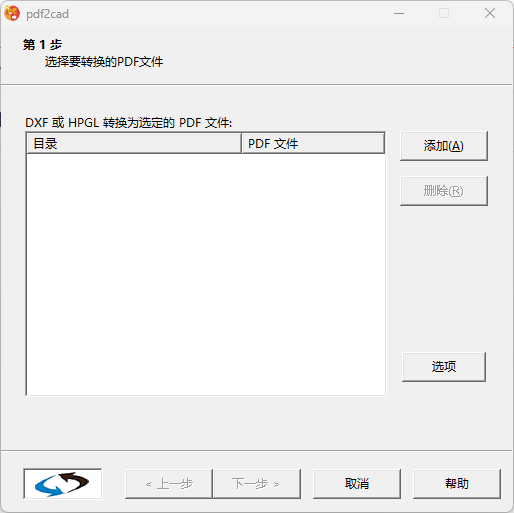Viewport: 514px width, 513px height.
Task: Click the divider between 目录 and PDF 文件 headers
Action: pyautogui.click(x=241, y=144)
